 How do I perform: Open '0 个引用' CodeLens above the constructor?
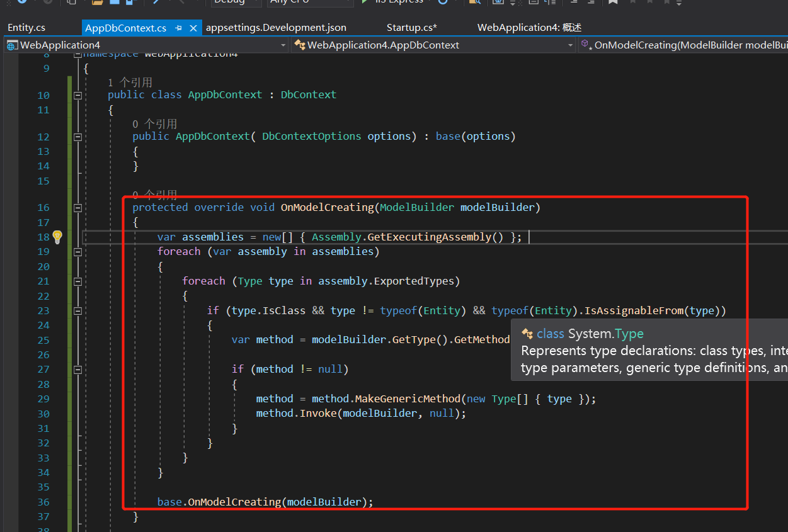tap(154, 124)
